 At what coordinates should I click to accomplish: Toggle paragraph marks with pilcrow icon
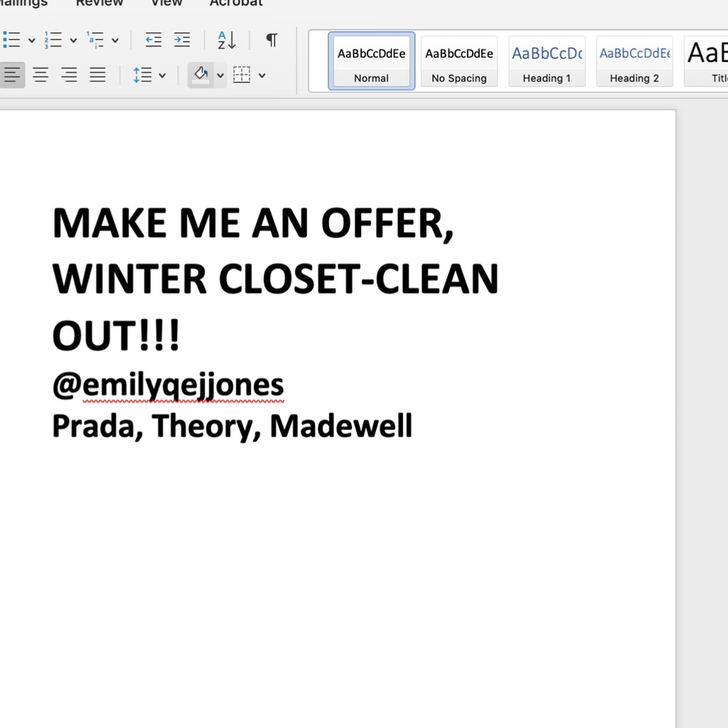pos(272,40)
